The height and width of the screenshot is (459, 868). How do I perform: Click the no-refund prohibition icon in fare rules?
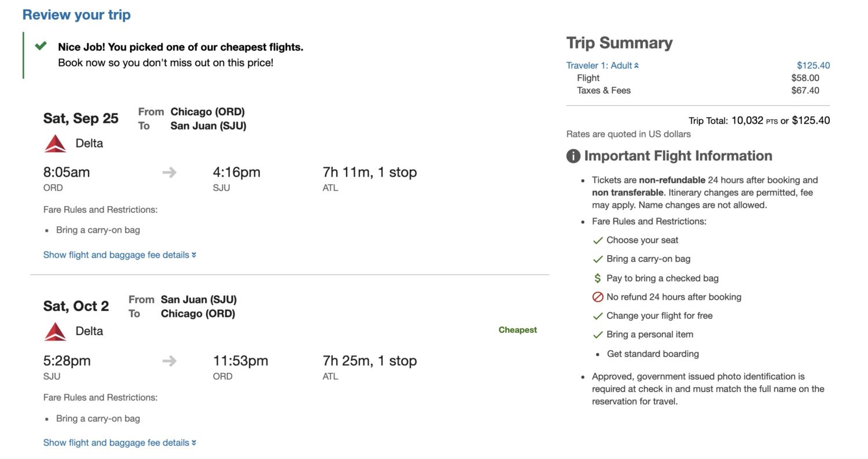599,297
